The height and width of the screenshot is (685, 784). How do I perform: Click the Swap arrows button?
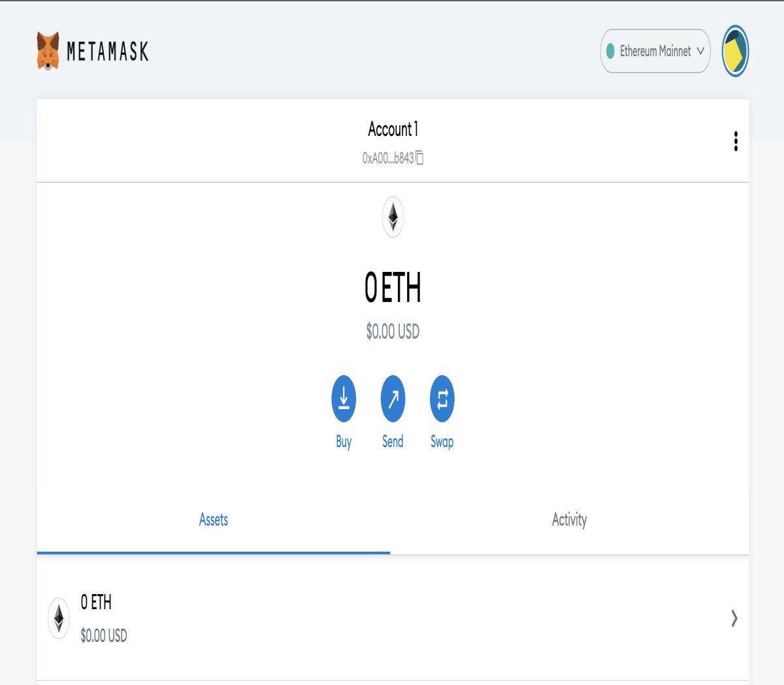pos(442,399)
